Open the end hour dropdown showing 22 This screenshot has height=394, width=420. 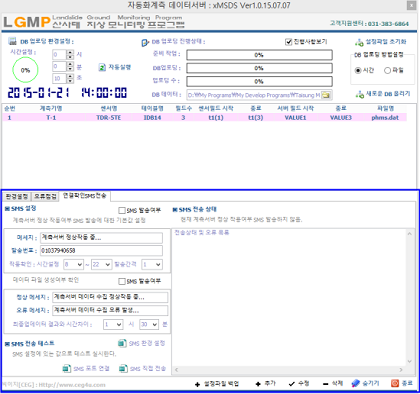pyautogui.click(x=102, y=265)
